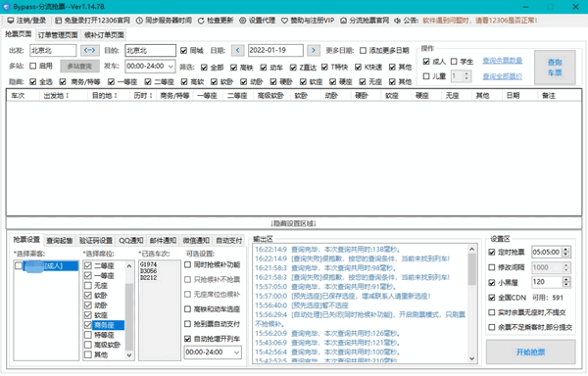The width and height of the screenshot is (588, 376).
Task: Enable 添加更多日期 checkbox
Action: (363, 50)
